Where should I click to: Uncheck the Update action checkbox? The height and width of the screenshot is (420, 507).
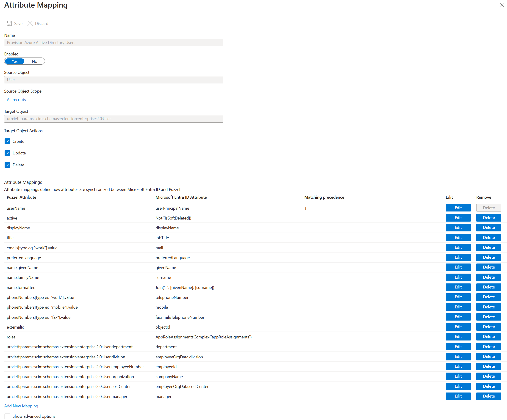tap(7, 153)
